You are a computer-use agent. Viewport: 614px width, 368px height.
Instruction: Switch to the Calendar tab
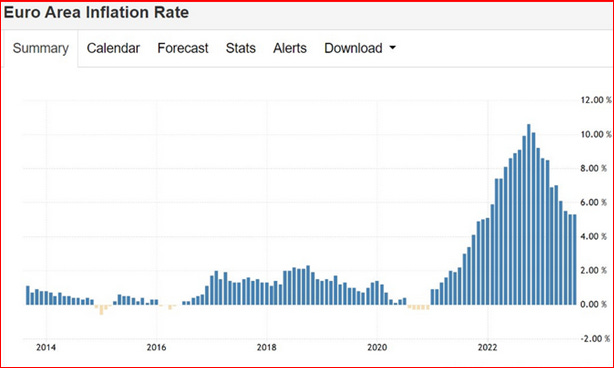(113, 48)
